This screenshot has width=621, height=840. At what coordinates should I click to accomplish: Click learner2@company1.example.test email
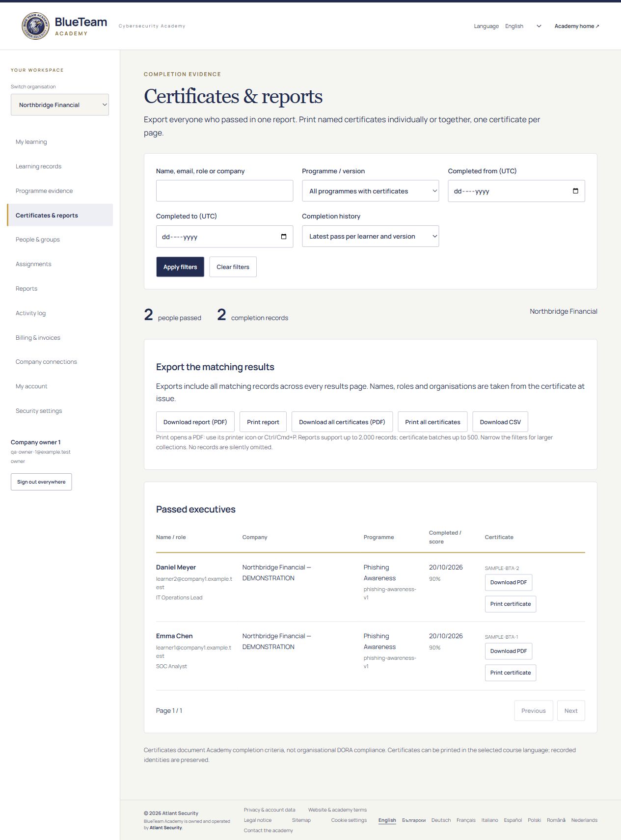click(194, 583)
